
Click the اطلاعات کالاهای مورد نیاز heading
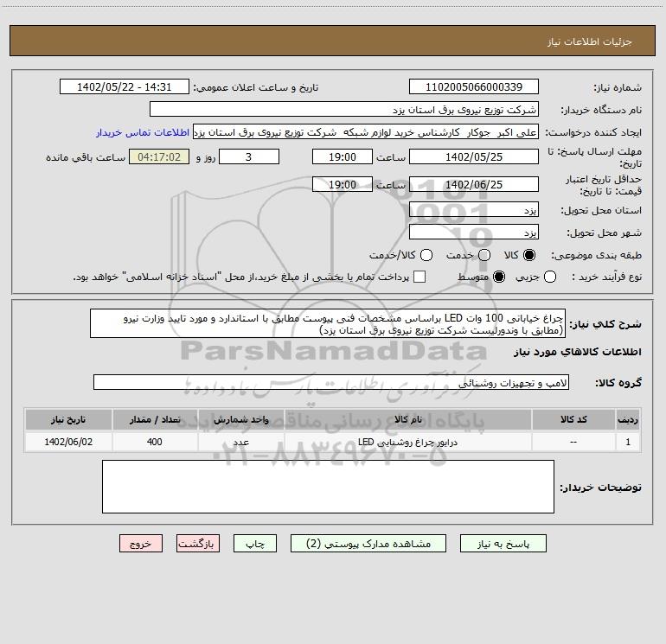click(577, 352)
